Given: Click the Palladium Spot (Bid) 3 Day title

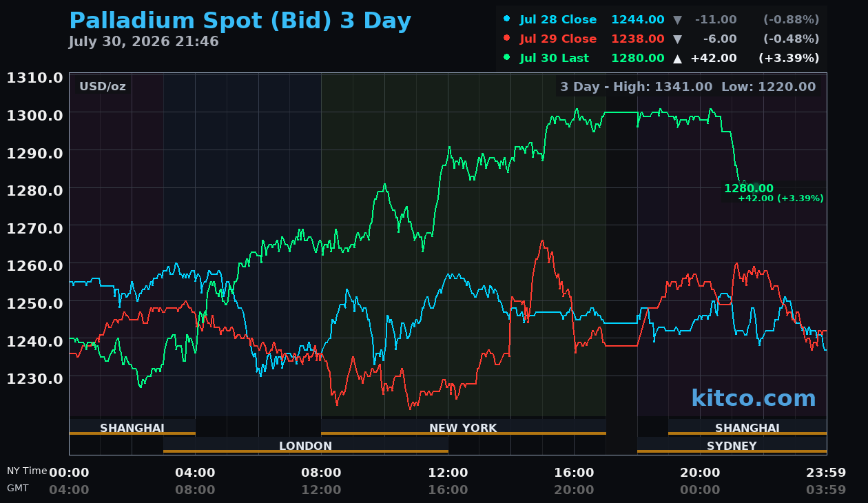Looking at the screenshot, I should [x=240, y=21].
